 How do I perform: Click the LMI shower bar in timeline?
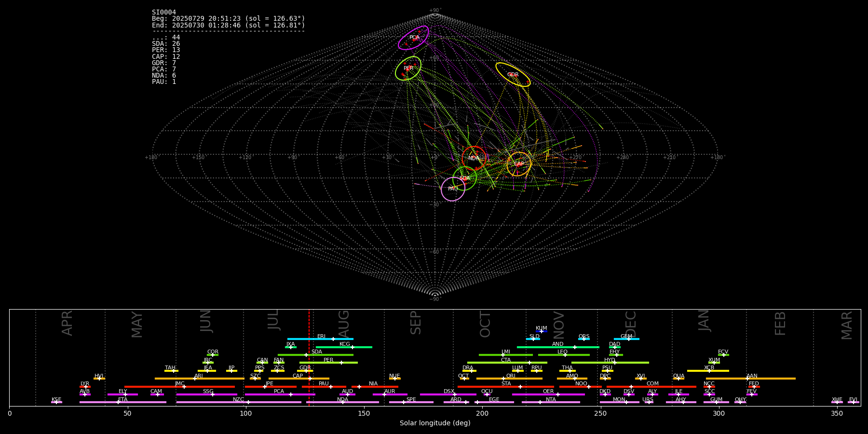[506, 355]
